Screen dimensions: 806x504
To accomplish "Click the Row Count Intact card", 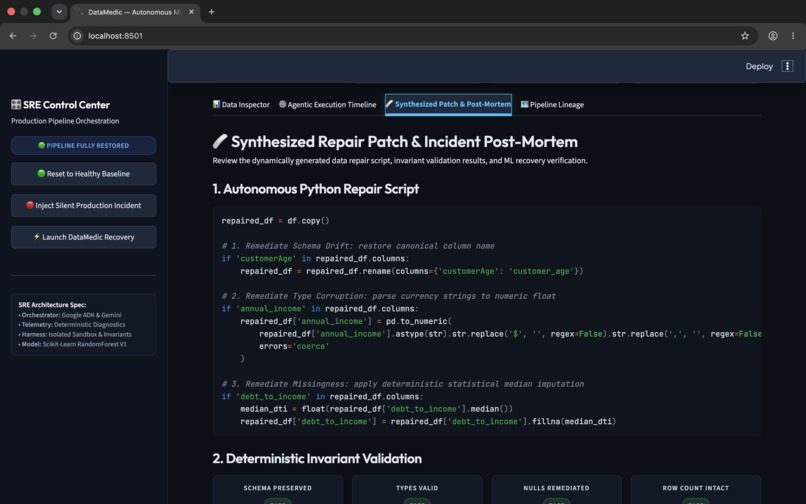I will pos(695,490).
